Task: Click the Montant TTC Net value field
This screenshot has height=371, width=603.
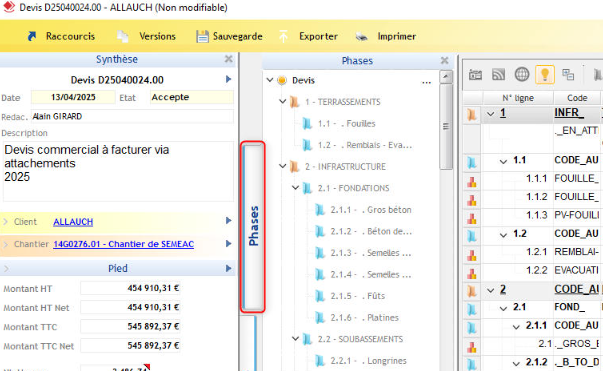Action: pos(130,346)
